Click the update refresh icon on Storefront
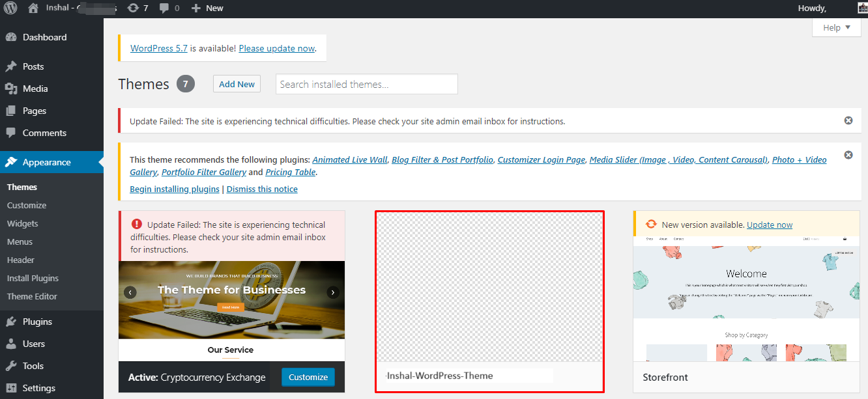Viewport: 868px width, 399px height. point(650,225)
